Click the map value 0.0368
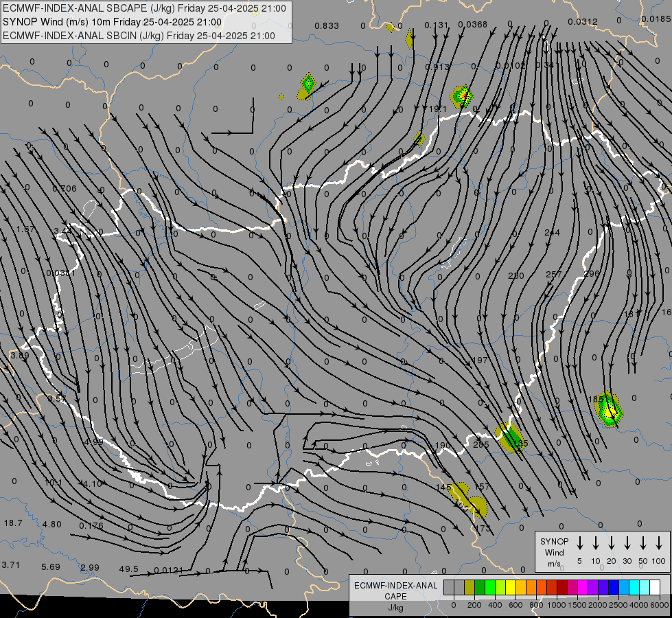Viewport: 672px width, 618px height. [473, 25]
